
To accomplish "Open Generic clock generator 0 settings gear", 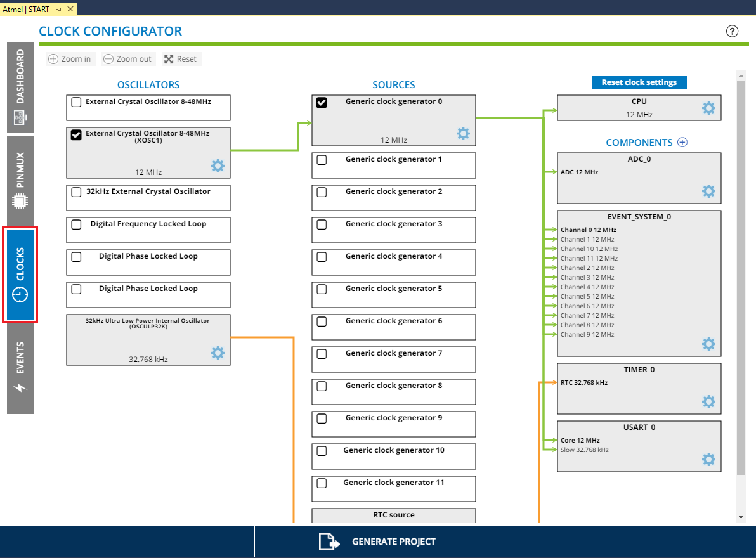I will tap(463, 133).
